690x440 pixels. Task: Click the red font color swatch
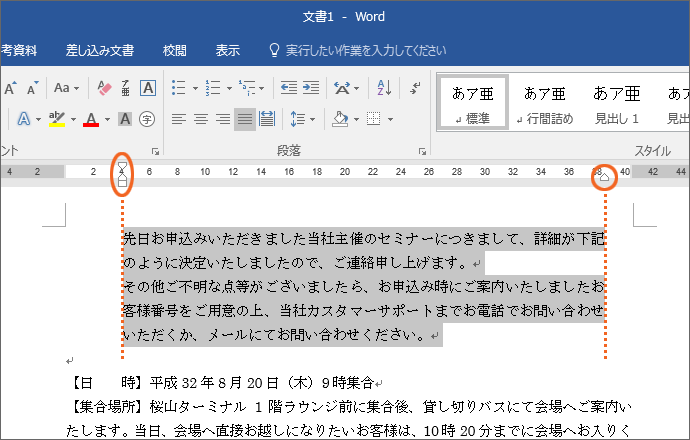pos(91,119)
